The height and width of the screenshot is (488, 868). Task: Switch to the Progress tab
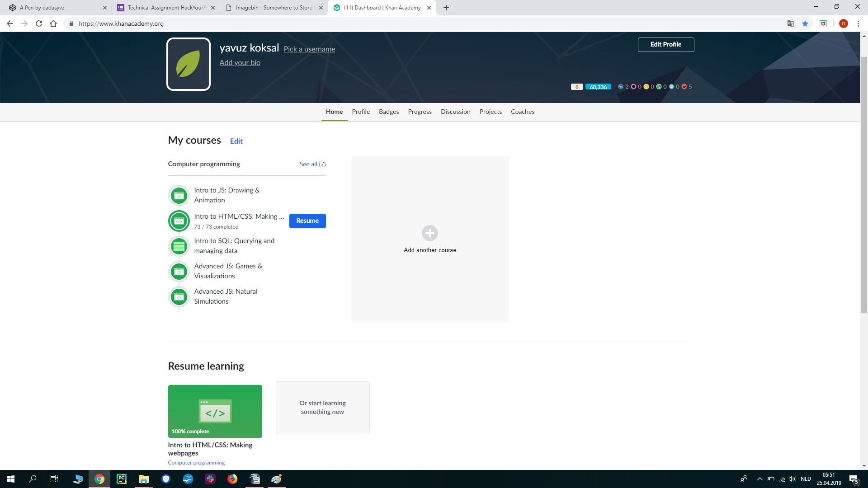point(420,112)
